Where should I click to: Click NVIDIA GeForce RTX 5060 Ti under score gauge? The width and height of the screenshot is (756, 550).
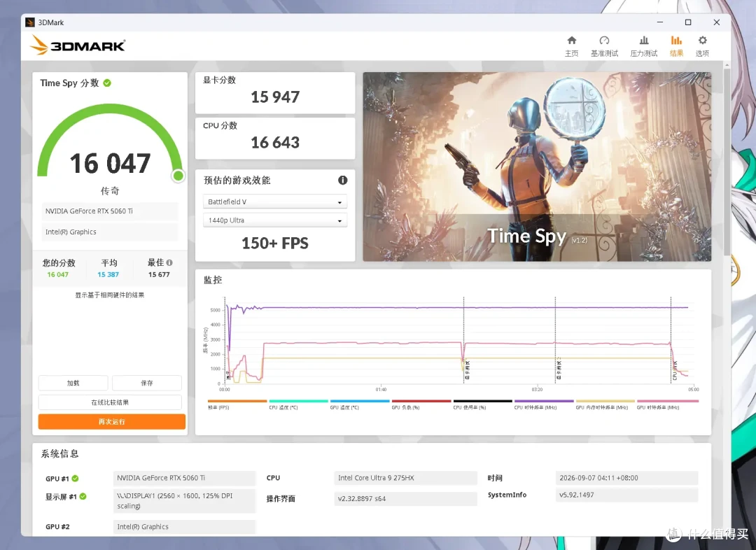pyautogui.click(x=110, y=211)
